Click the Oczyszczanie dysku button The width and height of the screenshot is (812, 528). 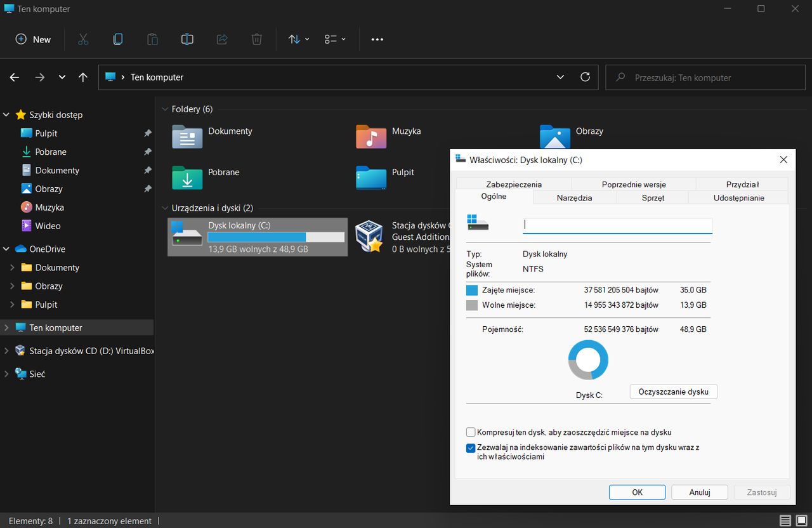coord(673,392)
